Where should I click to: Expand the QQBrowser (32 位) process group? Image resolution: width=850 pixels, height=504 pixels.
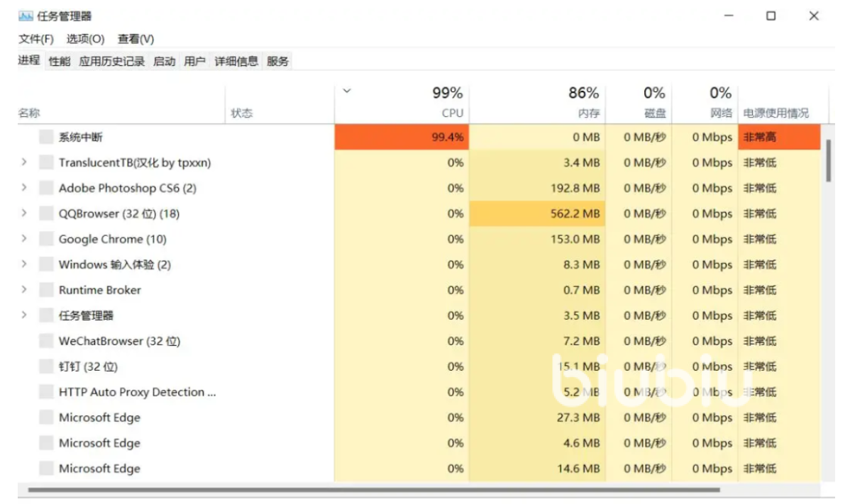[24, 213]
